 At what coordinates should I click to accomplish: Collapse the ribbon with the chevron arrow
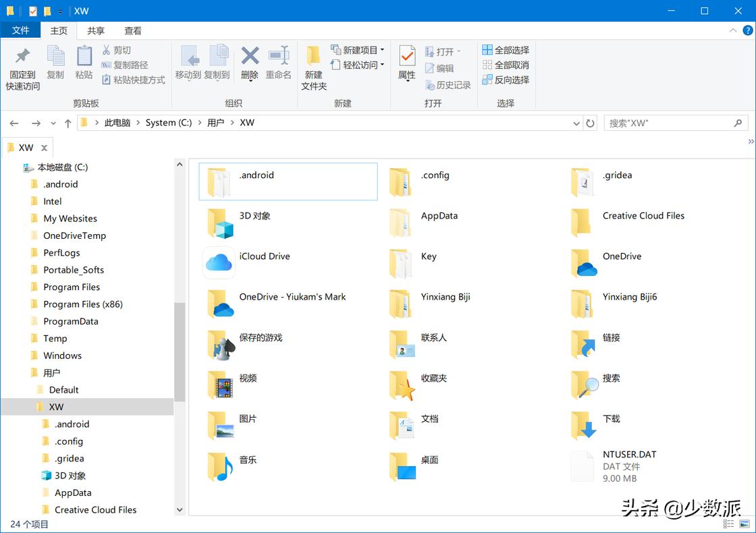pos(733,30)
